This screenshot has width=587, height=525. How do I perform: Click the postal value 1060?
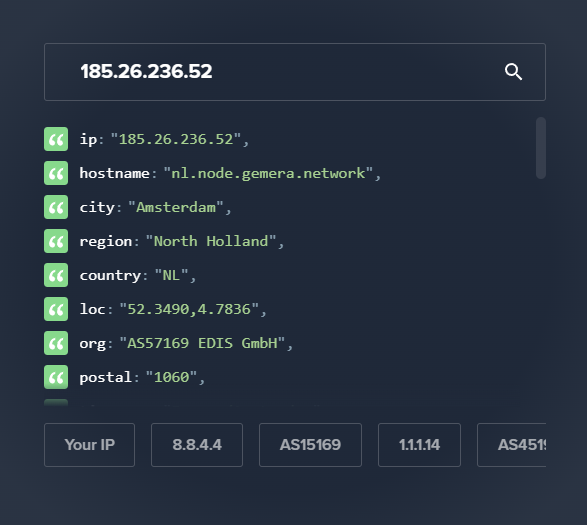pos(171,377)
